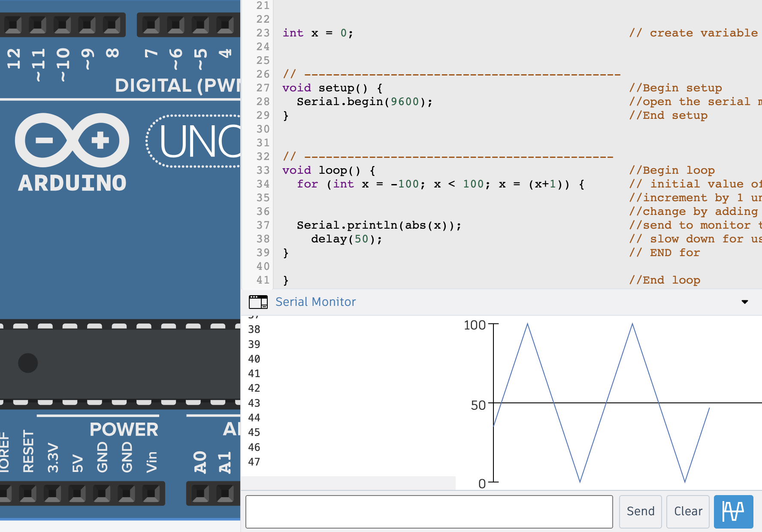Clear the serial output with Clear
Screen dimensions: 762x532
687,511
